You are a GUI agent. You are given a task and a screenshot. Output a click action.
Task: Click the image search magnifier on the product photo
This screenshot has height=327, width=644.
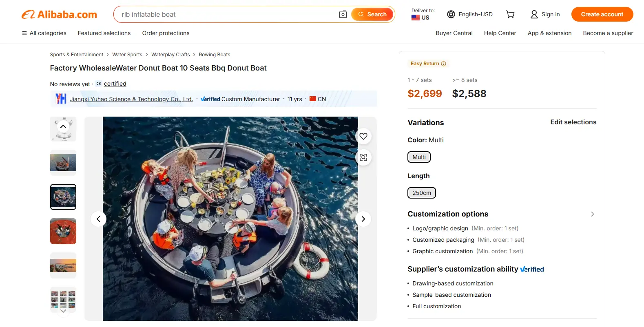click(363, 157)
